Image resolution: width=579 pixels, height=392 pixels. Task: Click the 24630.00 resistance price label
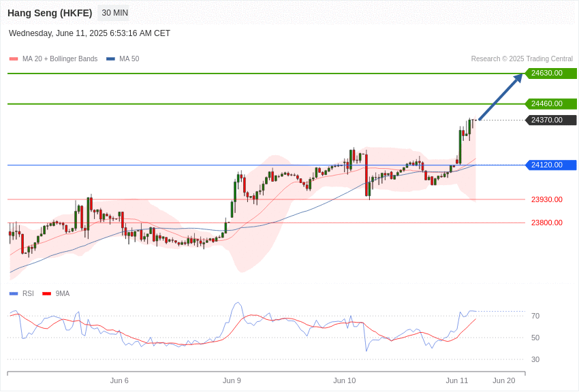tap(550, 73)
